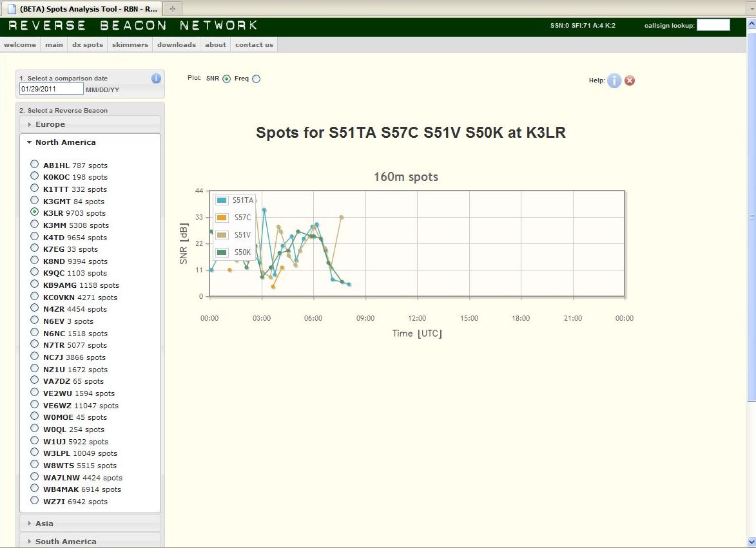Click the callsign lookup input field

(x=713, y=25)
